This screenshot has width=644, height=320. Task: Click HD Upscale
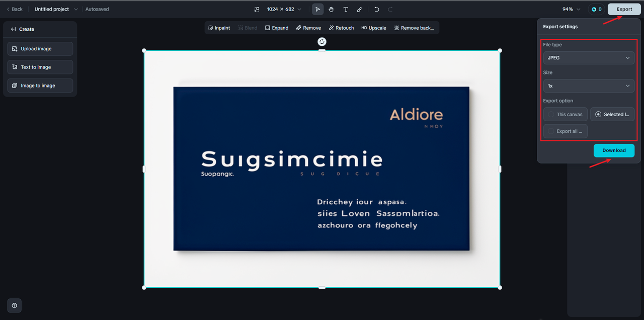pyautogui.click(x=374, y=28)
